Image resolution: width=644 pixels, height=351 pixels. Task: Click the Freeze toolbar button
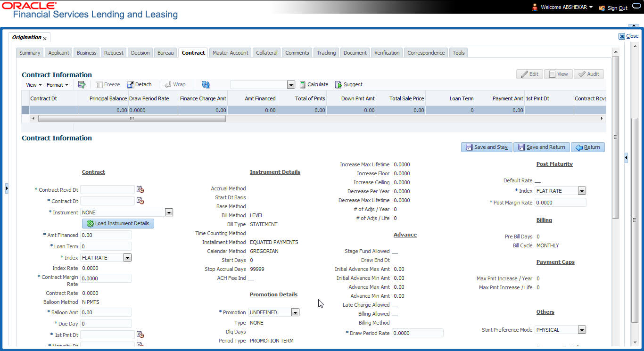108,85
